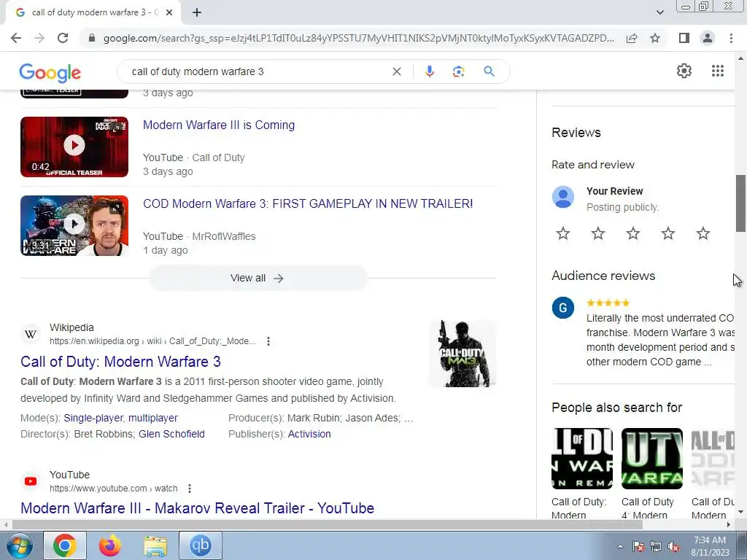Viewport: 747px width, 560px height.
Task: Open Google quick settings gear
Action: pyautogui.click(x=684, y=71)
